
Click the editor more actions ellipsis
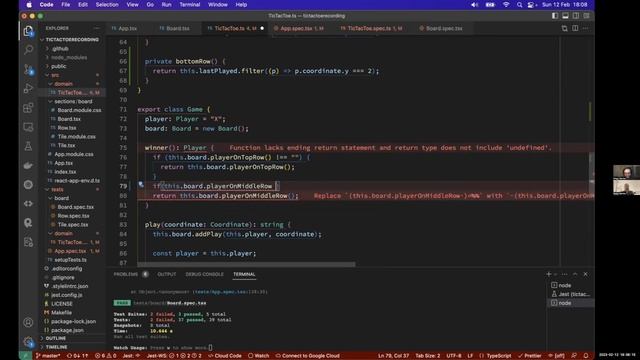586,28
